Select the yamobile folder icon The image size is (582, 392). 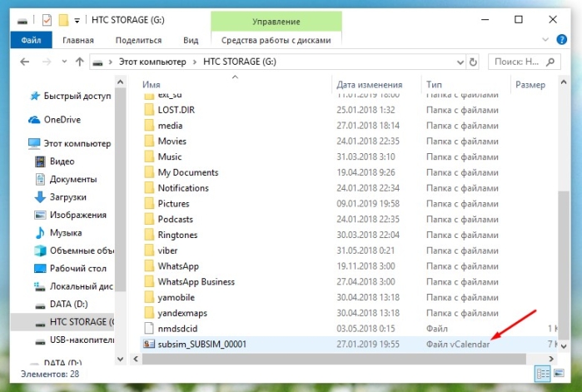[x=149, y=297]
